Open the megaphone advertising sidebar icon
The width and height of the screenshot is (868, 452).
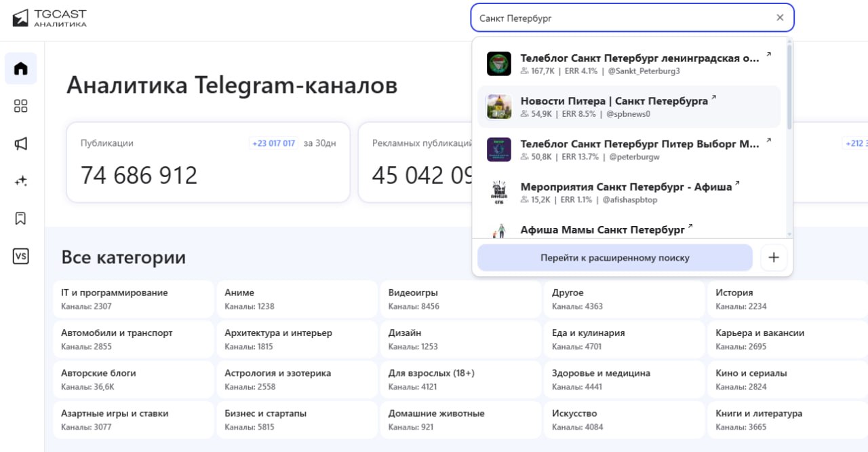pyautogui.click(x=21, y=144)
